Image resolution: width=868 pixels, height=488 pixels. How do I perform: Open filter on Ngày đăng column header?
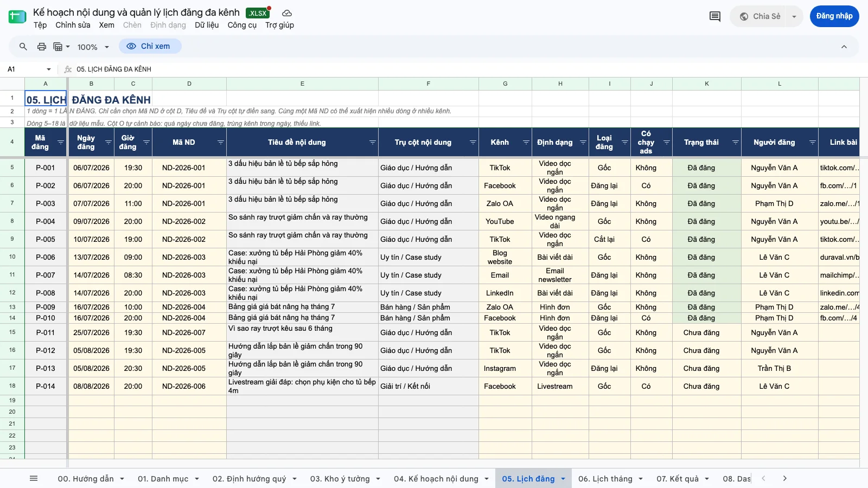point(108,143)
